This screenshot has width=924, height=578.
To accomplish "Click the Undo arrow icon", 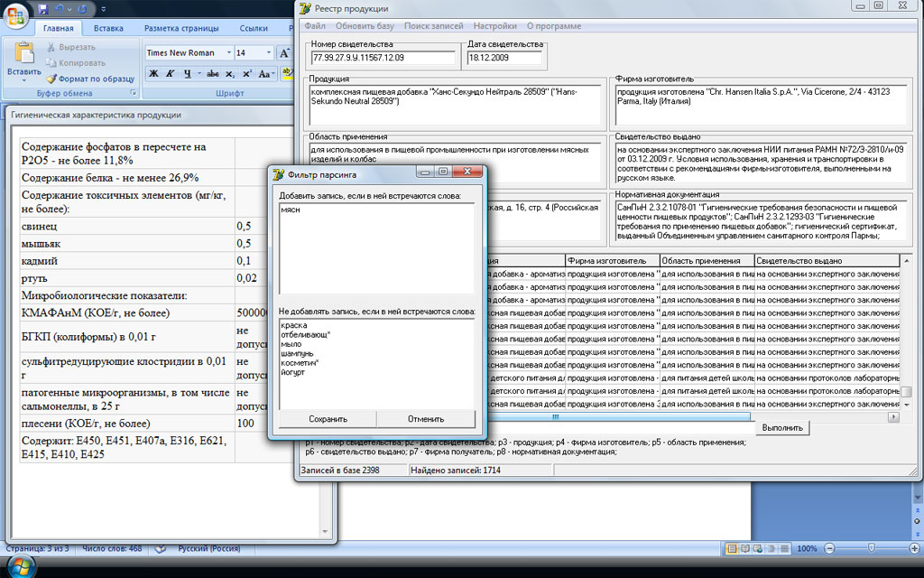I will point(59,8).
